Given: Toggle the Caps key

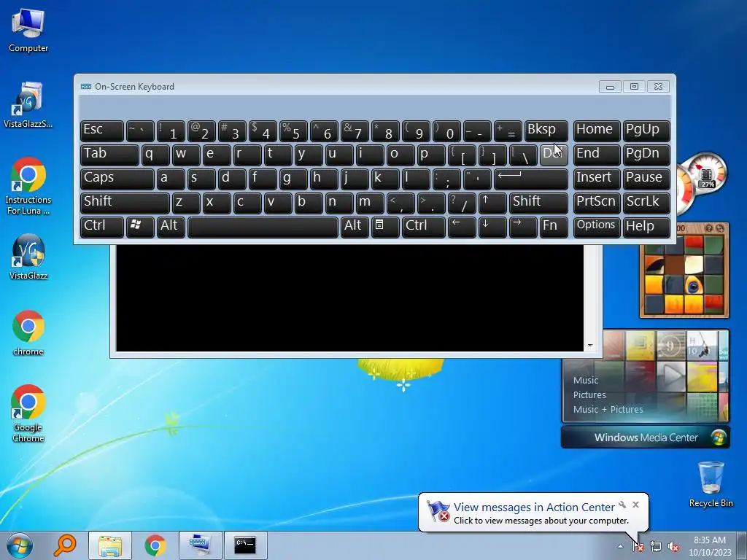Looking at the screenshot, I should (x=117, y=179).
